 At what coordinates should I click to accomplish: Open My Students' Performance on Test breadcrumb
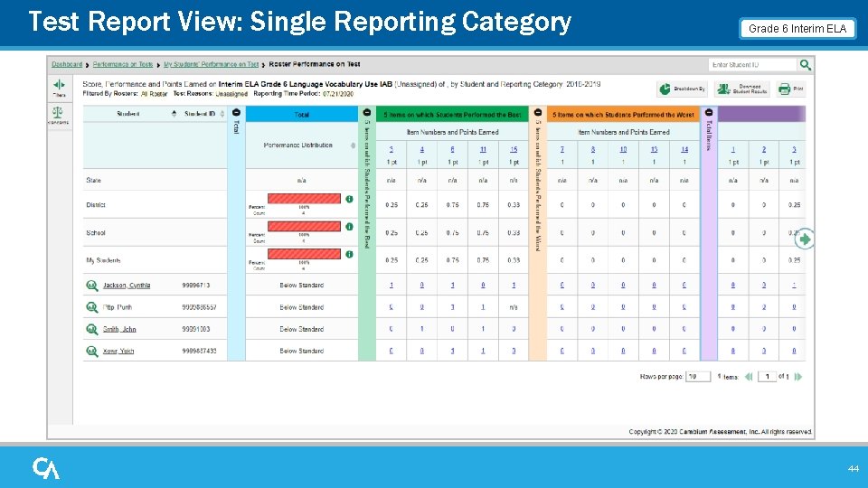coord(211,64)
